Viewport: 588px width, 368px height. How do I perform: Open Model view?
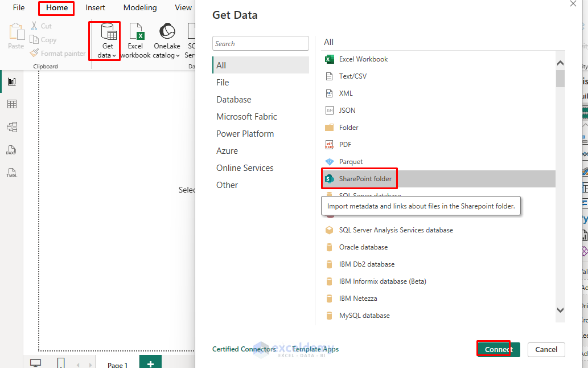click(11, 126)
